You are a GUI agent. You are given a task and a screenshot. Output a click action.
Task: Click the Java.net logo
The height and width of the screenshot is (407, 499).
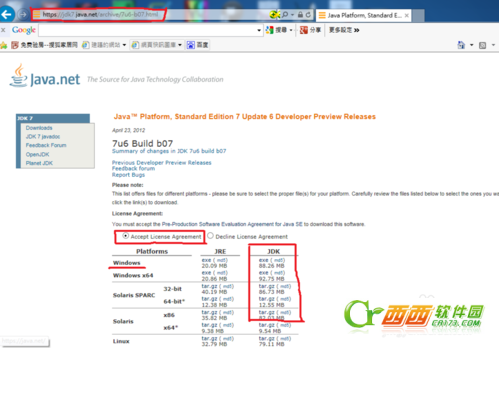coord(45,76)
